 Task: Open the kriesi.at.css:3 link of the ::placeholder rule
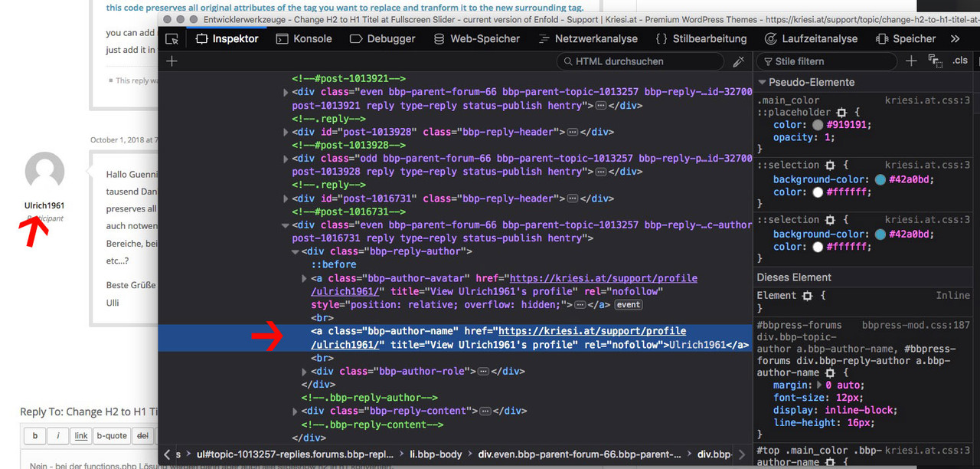927,100
